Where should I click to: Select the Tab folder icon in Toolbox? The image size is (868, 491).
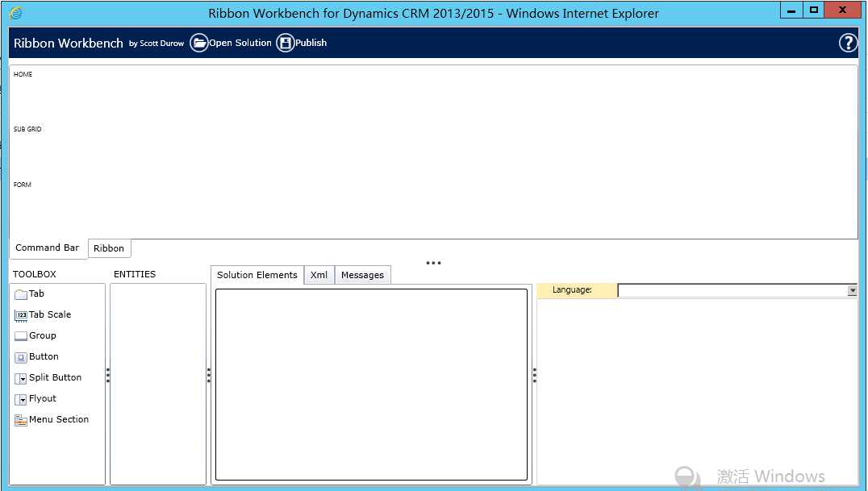click(20, 294)
